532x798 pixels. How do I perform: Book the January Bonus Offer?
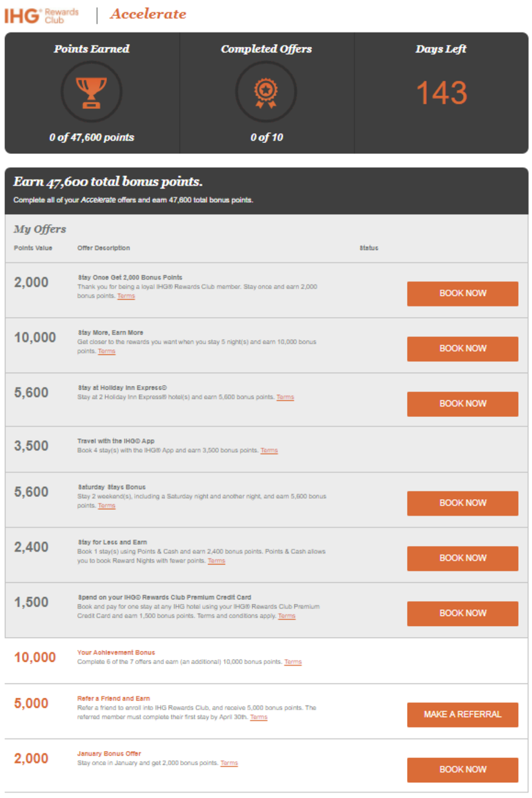pyautogui.click(x=462, y=770)
